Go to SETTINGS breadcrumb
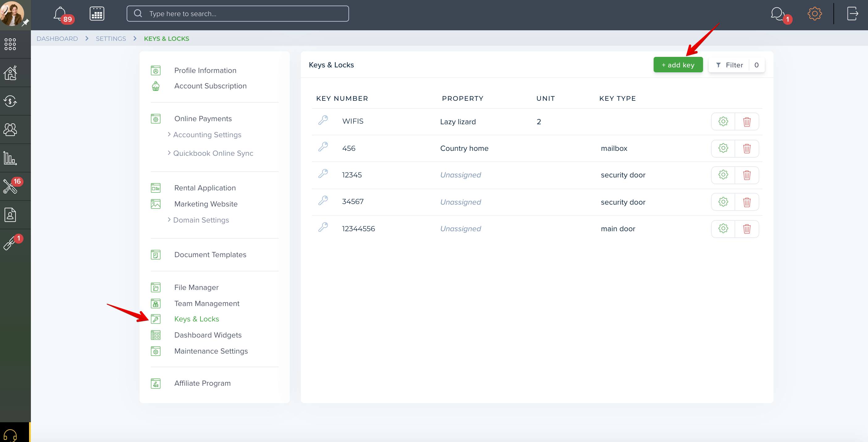The image size is (868, 442). point(111,38)
